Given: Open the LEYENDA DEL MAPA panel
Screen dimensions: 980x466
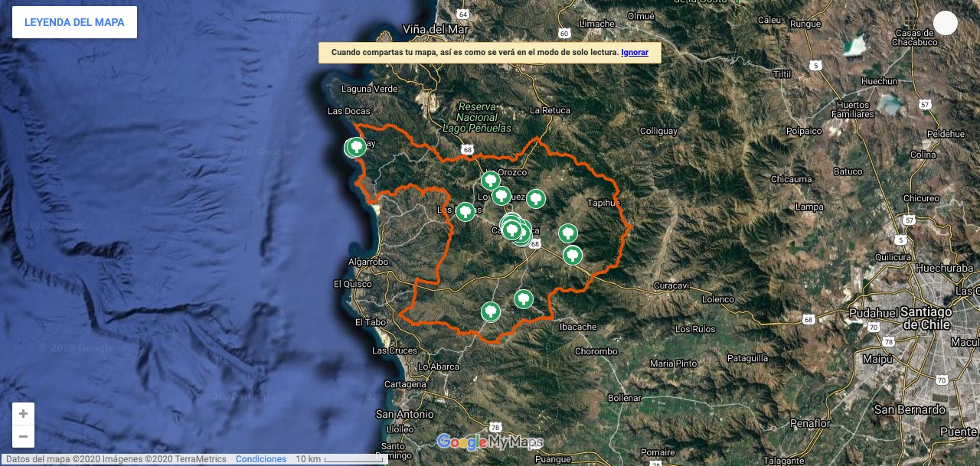Looking at the screenshot, I should (73, 22).
